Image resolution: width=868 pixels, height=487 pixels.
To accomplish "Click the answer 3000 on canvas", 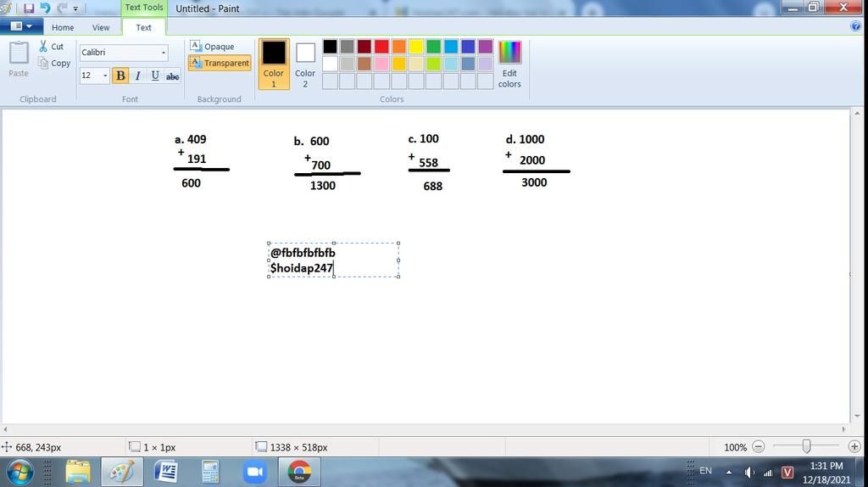I will [x=534, y=182].
